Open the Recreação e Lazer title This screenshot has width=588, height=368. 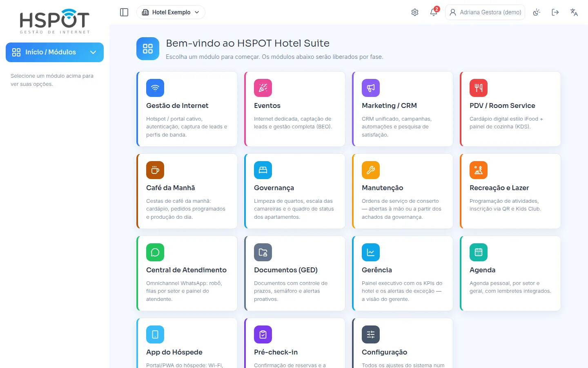[499, 188]
